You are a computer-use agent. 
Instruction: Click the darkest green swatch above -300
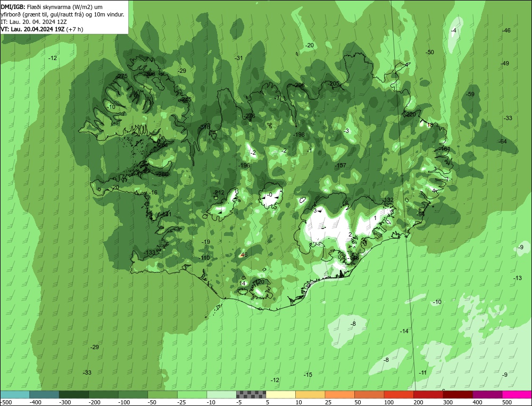click(74, 394)
